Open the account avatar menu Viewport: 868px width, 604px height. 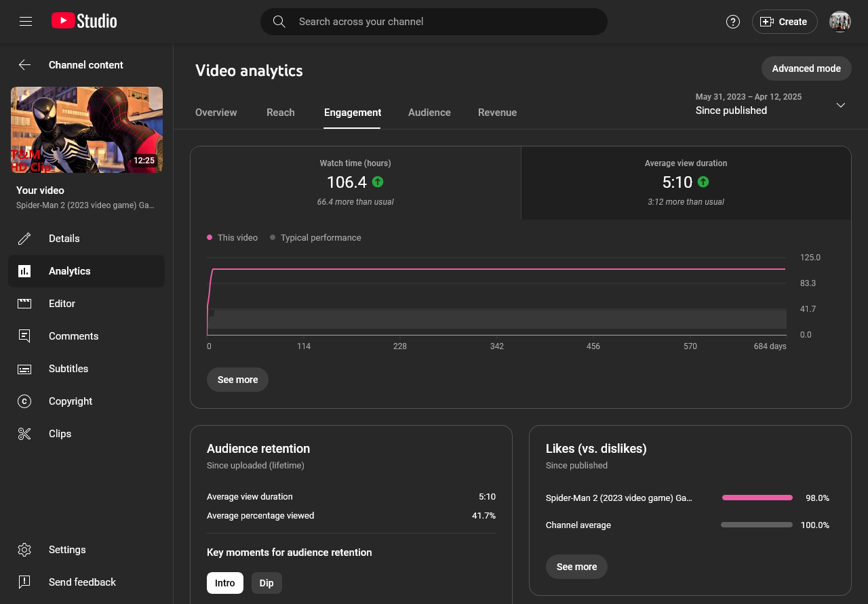pyautogui.click(x=840, y=22)
